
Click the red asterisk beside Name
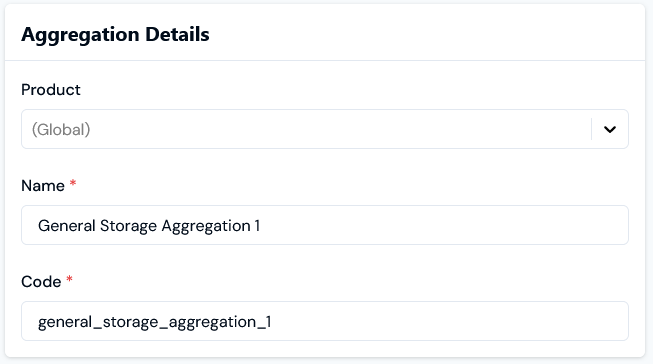click(x=73, y=183)
